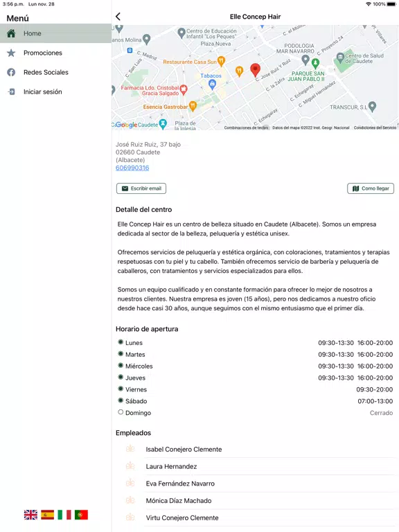Click the Elle Concep Hair title
This screenshot has width=399, height=532.
coord(255,17)
